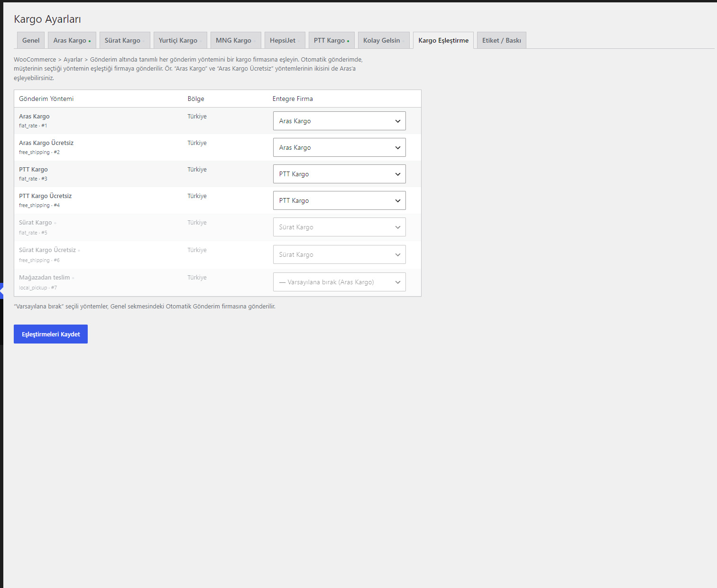Click Türkiye region in Sürat Kargo Ücretsiz row

coord(197,250)
